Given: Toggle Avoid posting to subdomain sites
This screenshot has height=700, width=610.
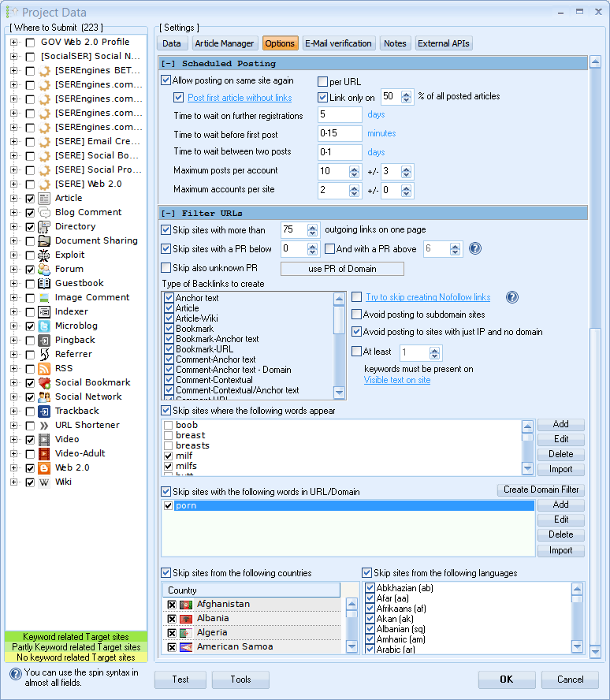Looking at the screenshot, I should (356, 315).
